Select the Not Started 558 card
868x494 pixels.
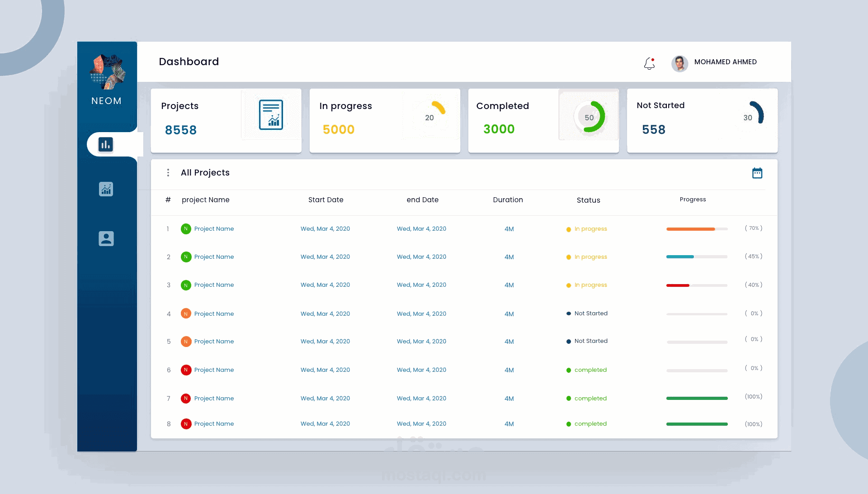pos(702,120)
